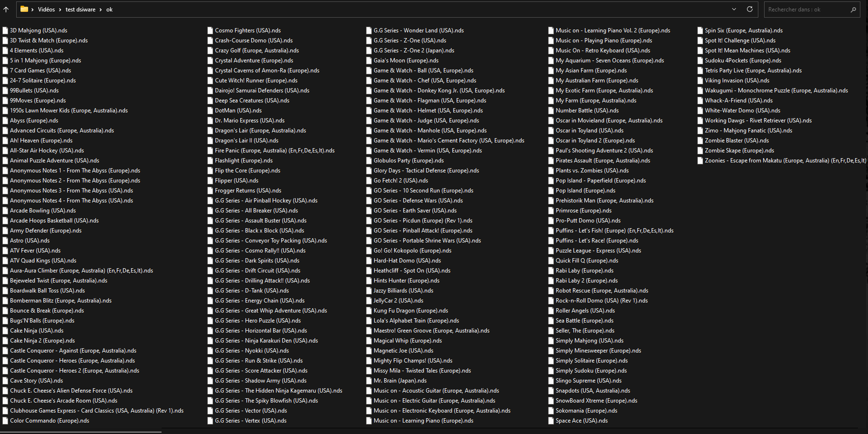The height and width of the screenshot is (434, 868).
Task: Click ATV Quad Kings (USA).nds
Action: (43, 261)
